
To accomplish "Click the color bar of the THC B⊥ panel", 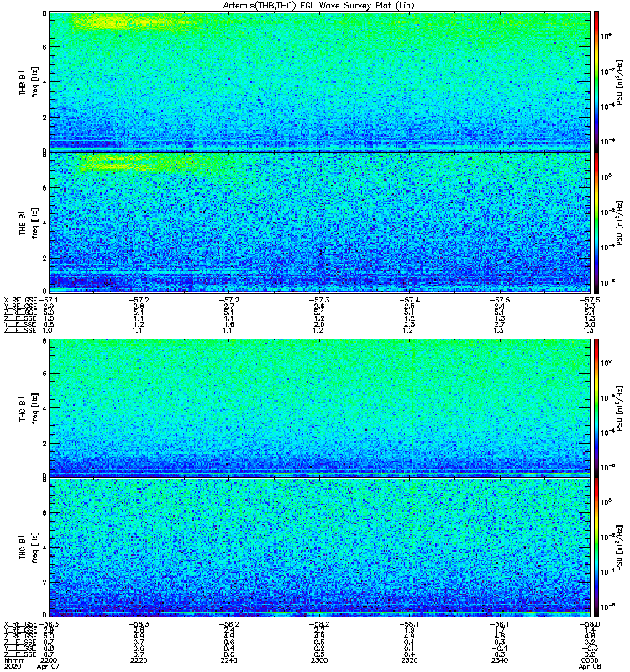I will coord(596,408).
